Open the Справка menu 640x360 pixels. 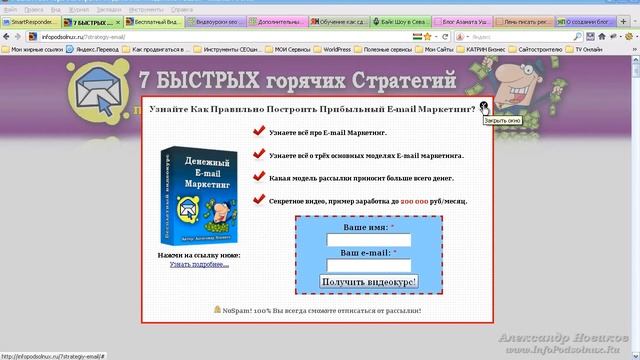pyautogui.click(x=182, y=9)
